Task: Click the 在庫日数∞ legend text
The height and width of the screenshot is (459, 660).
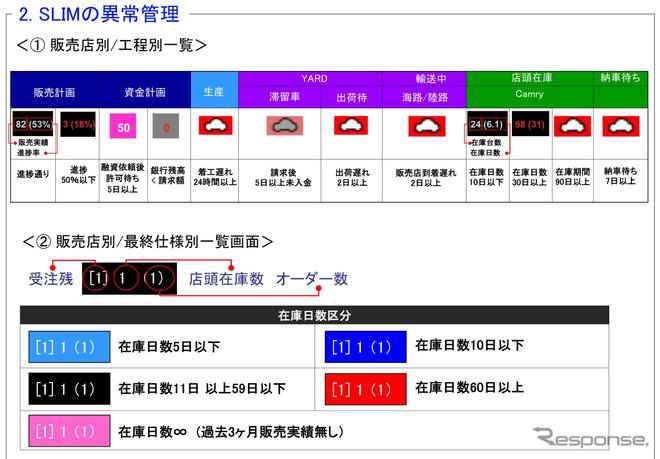Action: (231, 432)
